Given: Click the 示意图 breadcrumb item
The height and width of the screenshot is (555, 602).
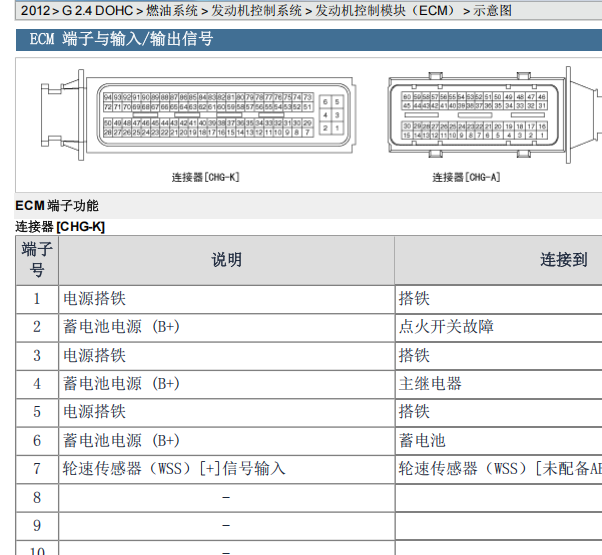Looking at the screenshot, I should [x=492, y=10].
